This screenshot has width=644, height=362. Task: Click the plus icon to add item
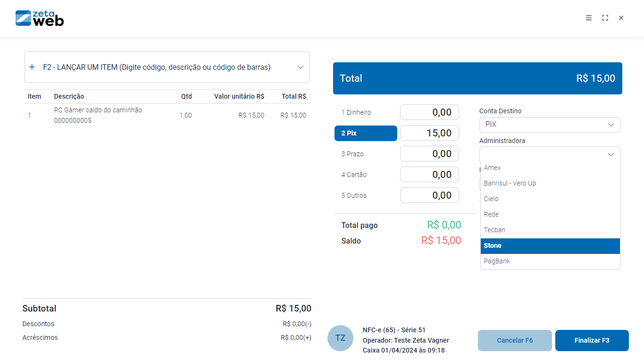click(x=32, y=67)
